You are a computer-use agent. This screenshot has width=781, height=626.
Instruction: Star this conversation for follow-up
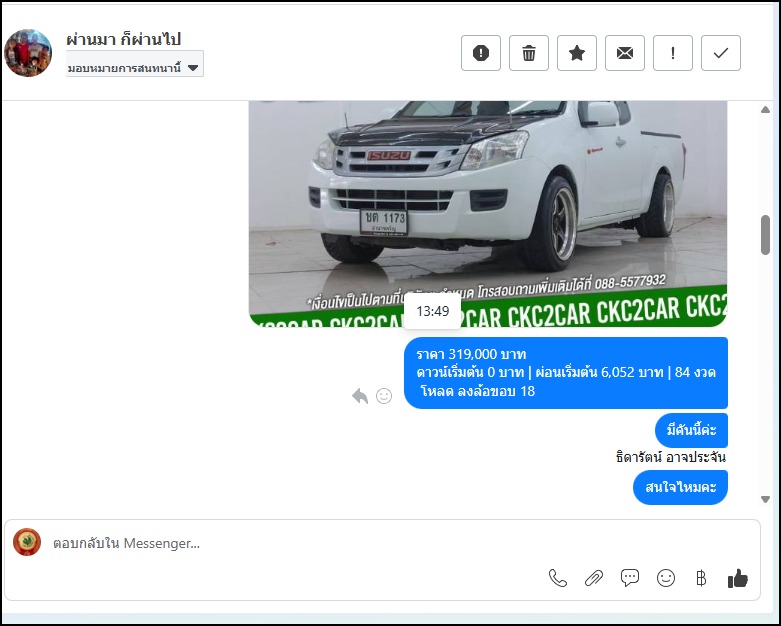coord(577,53)
